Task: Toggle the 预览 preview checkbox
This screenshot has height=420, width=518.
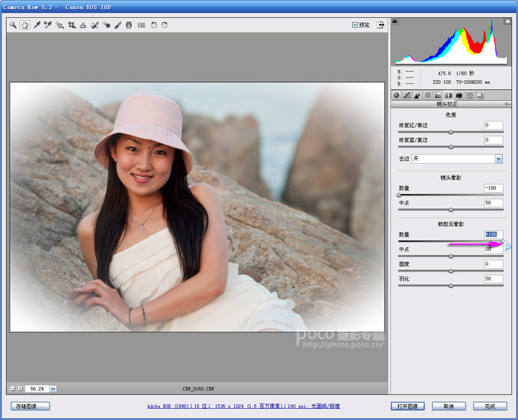Action: coord(355,25)
